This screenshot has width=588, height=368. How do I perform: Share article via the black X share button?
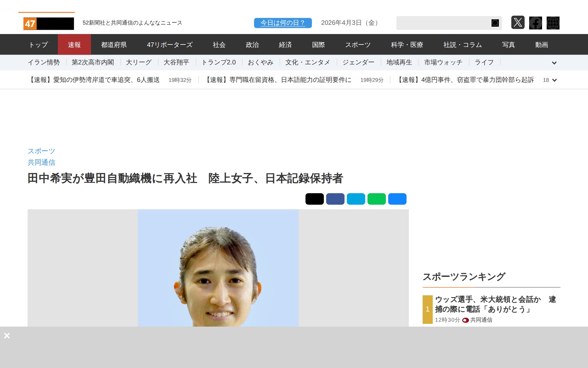(x=314, y=199)
